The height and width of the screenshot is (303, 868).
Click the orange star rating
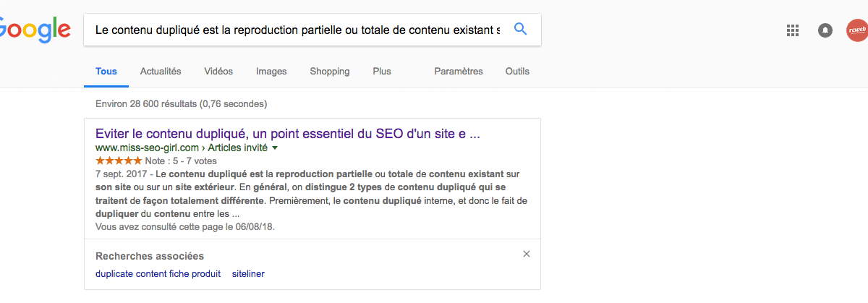point(119,161)
